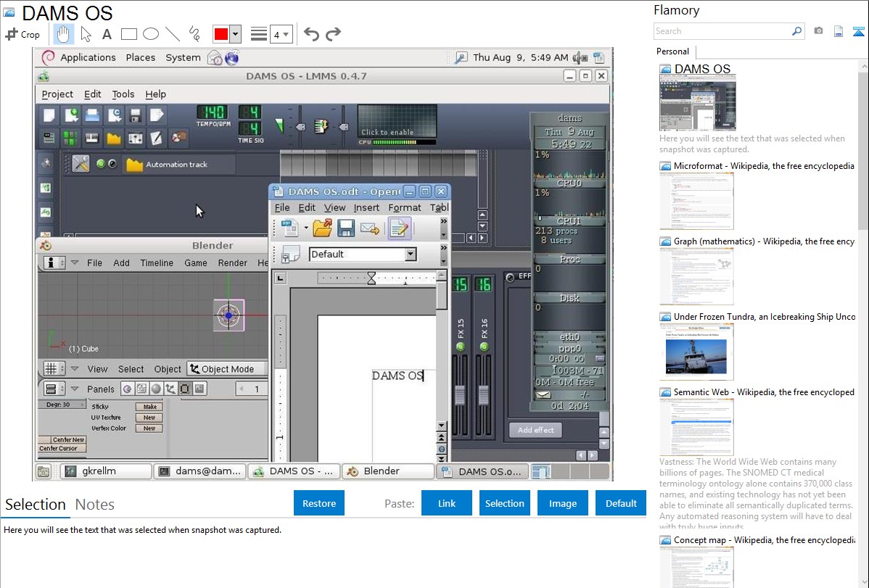Select the freehand squiggle drawing tool

click(x=194, y=34)
